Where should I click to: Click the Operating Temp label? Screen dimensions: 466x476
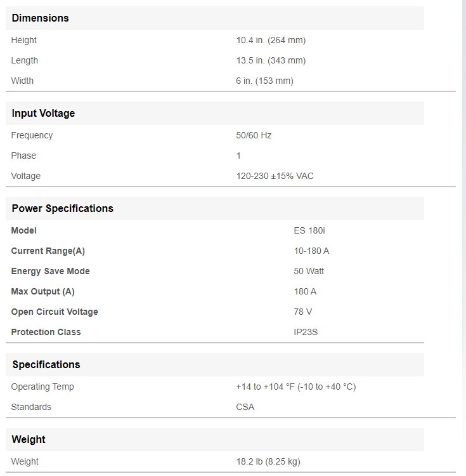click(42, 387)
